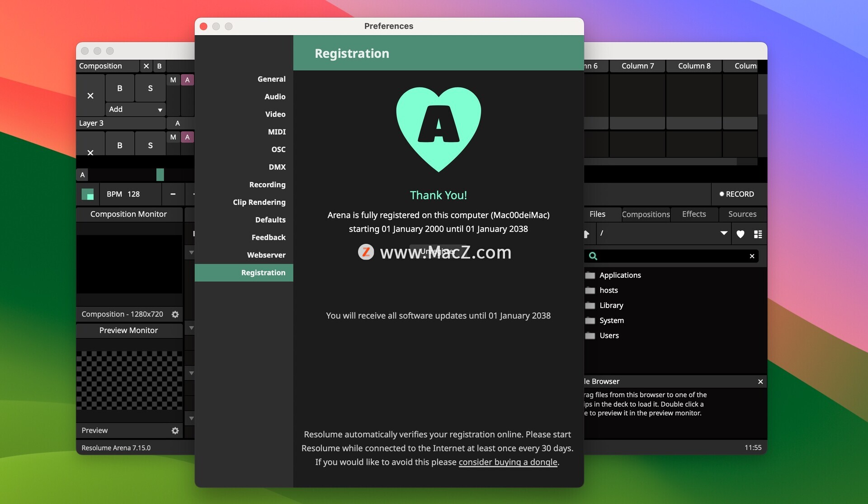Select the Preview Monitor panel header
This screenshot has width=868, height=504.
click(129, 330)
